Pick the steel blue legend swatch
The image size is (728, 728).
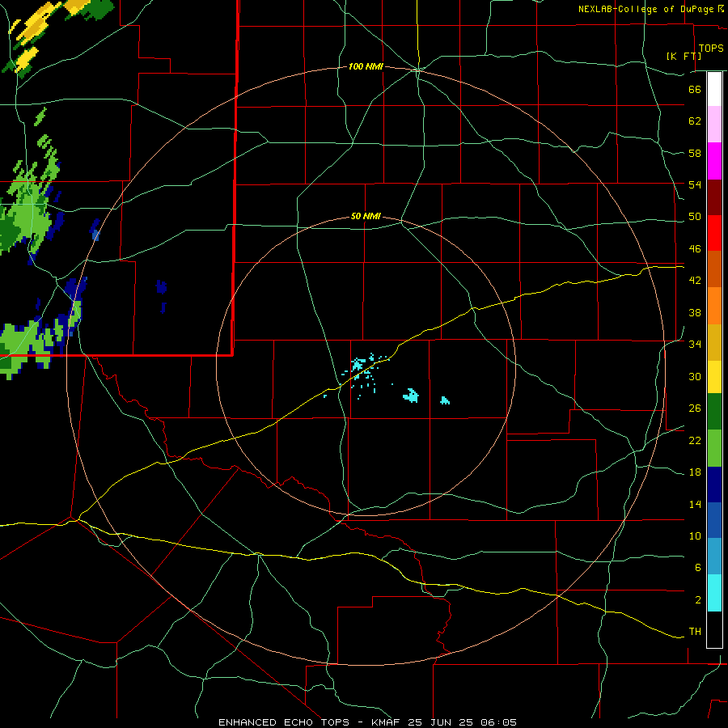[x=714, y=557]
